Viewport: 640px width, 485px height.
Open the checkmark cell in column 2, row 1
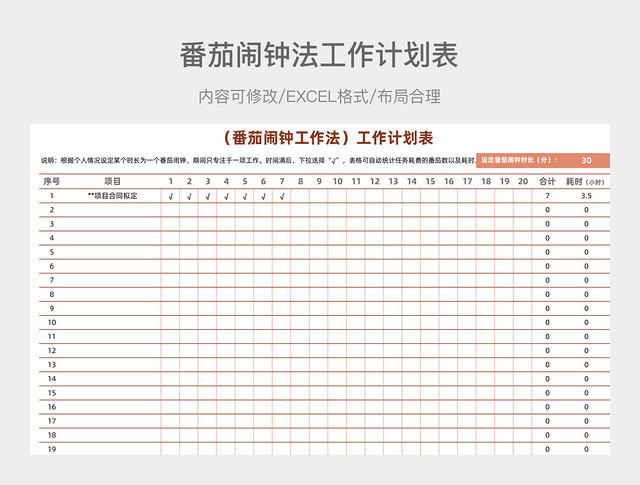(189, 196)
